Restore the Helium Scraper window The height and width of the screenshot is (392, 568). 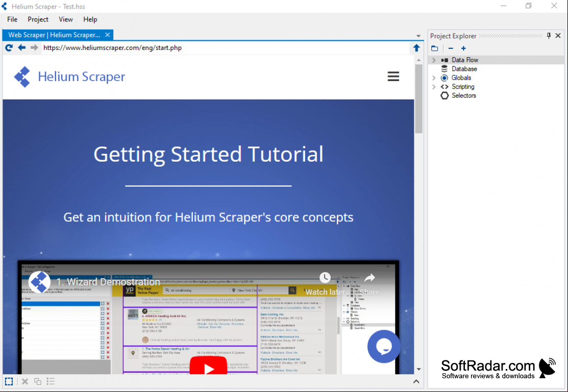tap(529, 6)
